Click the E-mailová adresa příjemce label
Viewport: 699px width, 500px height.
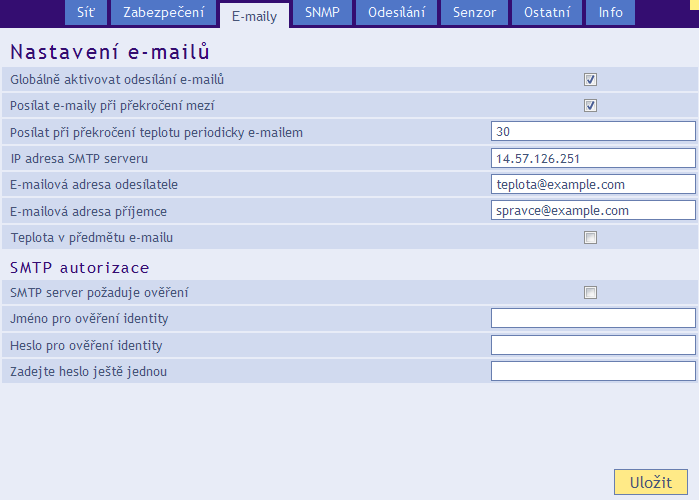(88, 211)
